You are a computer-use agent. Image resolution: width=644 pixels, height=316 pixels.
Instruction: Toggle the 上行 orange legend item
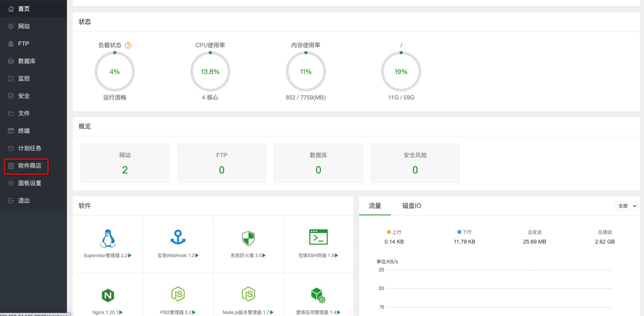coord(394,232)
